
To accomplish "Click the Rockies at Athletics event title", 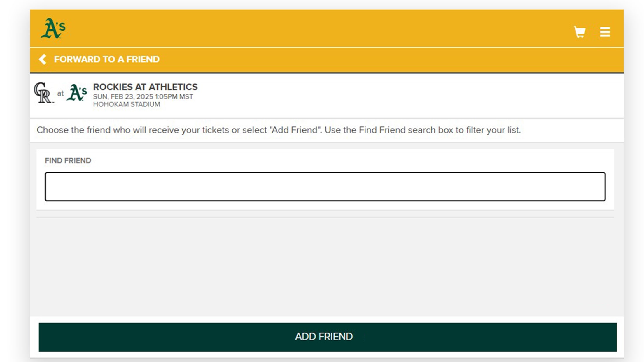I will 145,87.
